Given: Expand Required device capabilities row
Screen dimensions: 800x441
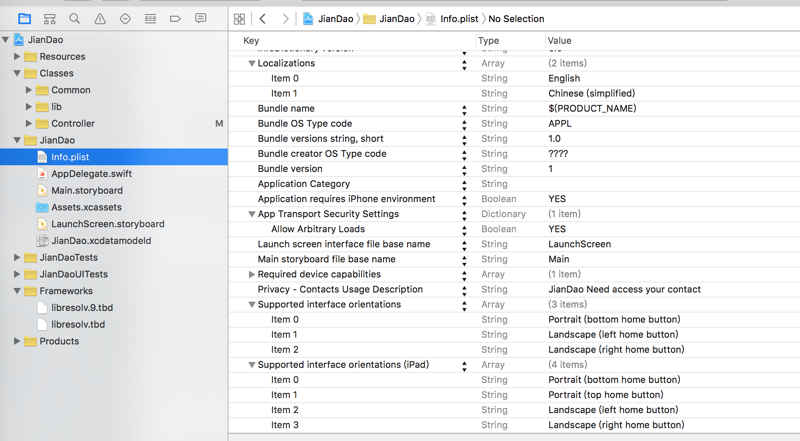Looking at the screenshot, I should point(252,274).
